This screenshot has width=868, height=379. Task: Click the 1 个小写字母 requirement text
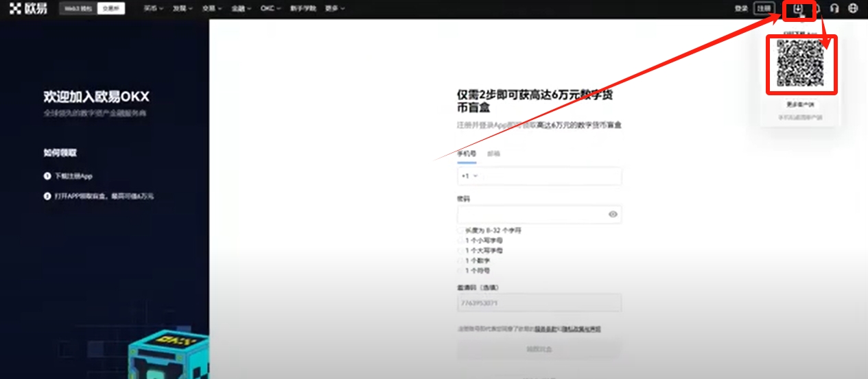click(x=484, y=241)
